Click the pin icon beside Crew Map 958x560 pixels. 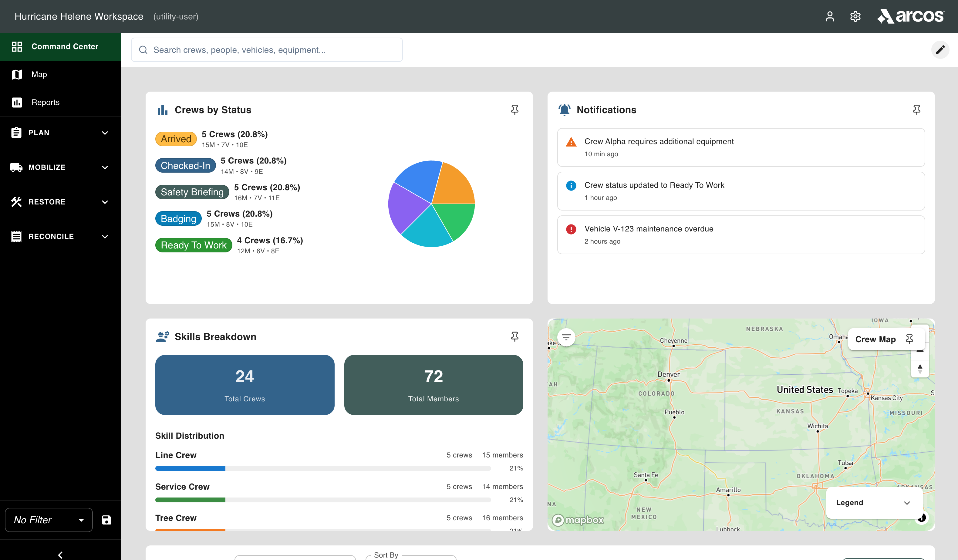[x=909, y=339]
